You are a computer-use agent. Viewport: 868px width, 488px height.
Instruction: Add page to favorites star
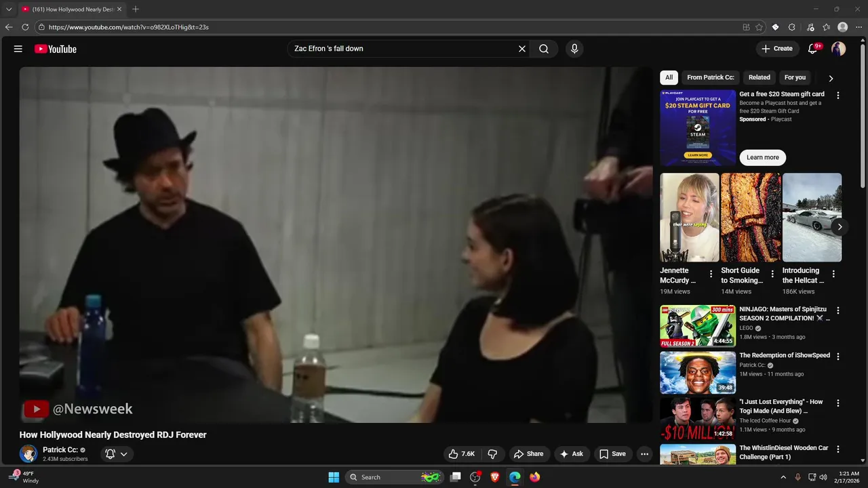click(x=759, y=27)
